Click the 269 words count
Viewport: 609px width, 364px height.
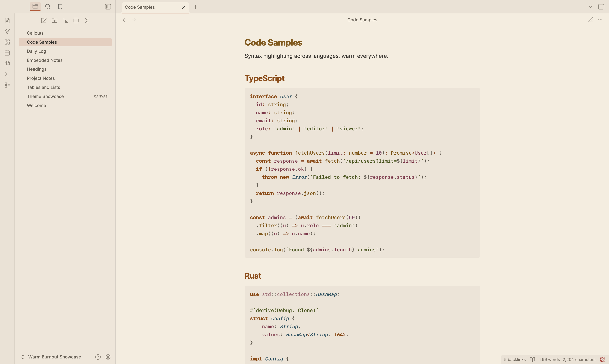click(x=549, y=360)
